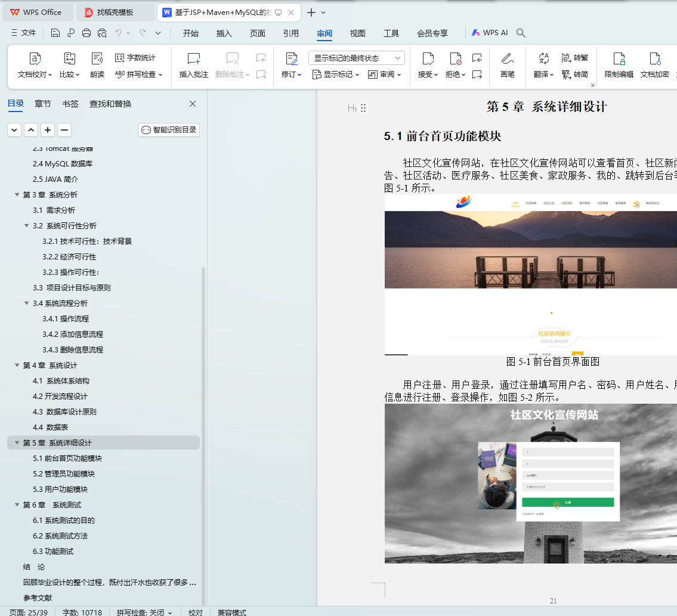Open the 文件 menu

(x=24, y=33)
